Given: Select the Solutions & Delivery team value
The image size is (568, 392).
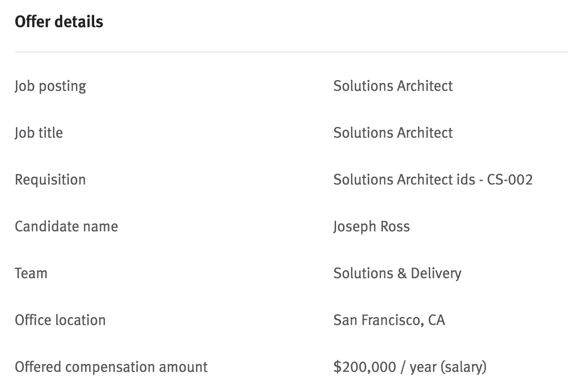Looking at the screenshot, I should point(397,274).
